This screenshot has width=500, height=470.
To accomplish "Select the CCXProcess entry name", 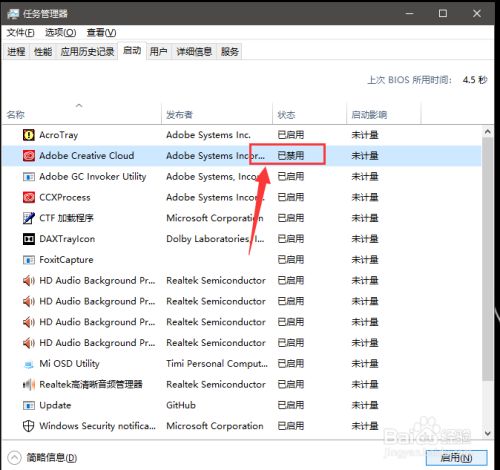I will pyautogui.click(x=65, y=197).
